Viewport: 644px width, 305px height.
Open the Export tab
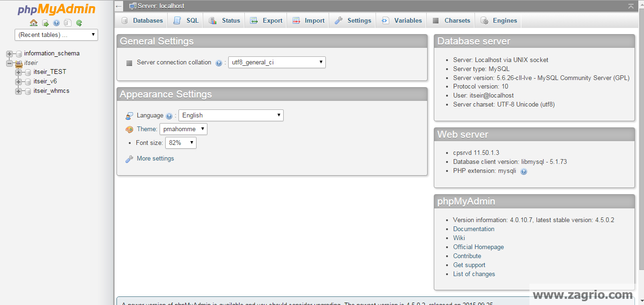266,20
